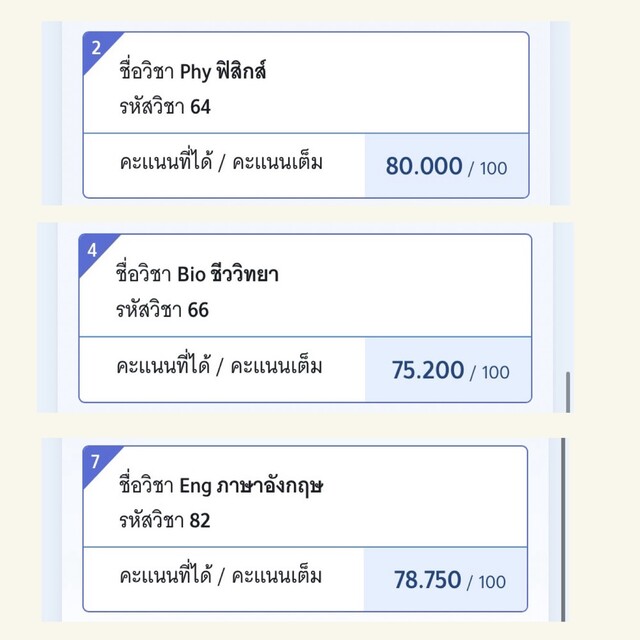640x640 pixels.
Task: Click the number 4 corner badge
Action: pyautogui.click(x=92, y=250)
